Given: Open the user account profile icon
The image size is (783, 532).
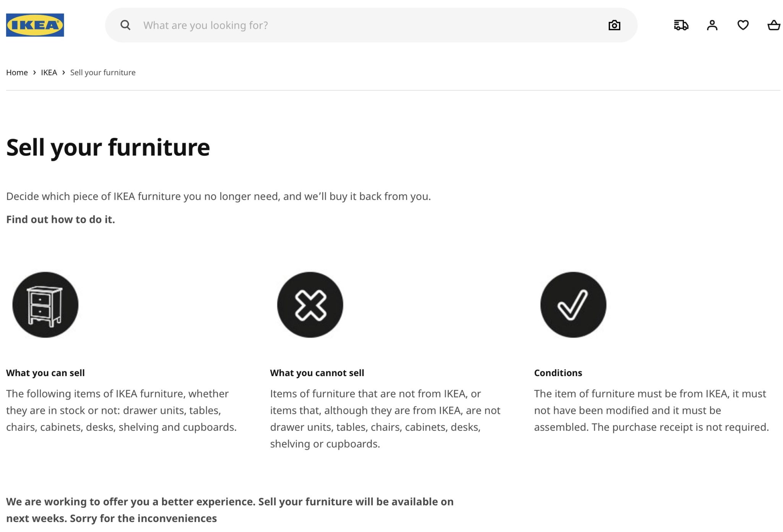Looking at the screenshot, I should click(x=712, y=25).
